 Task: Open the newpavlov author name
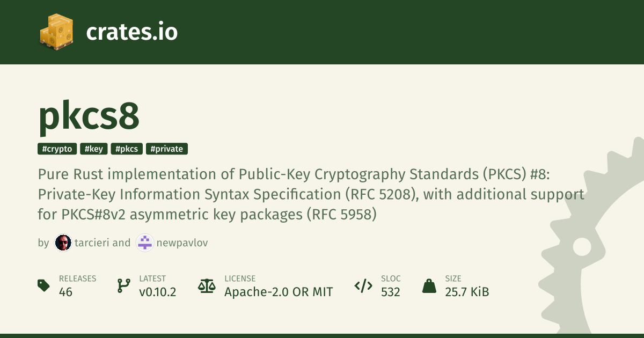tap(182, 243)
